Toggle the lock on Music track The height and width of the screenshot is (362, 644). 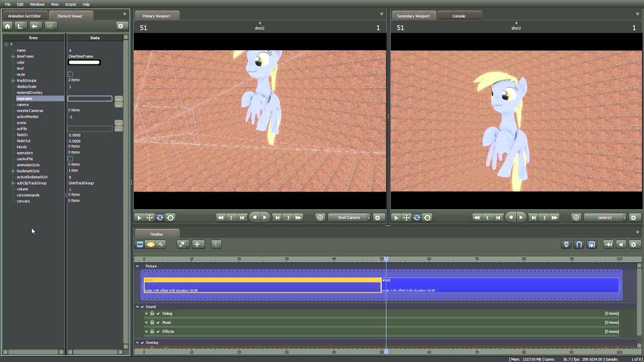coord(152,323)
